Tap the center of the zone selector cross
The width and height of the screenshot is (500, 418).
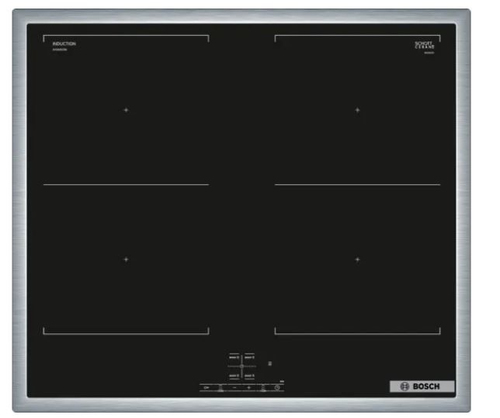click(x=242, y=366)
